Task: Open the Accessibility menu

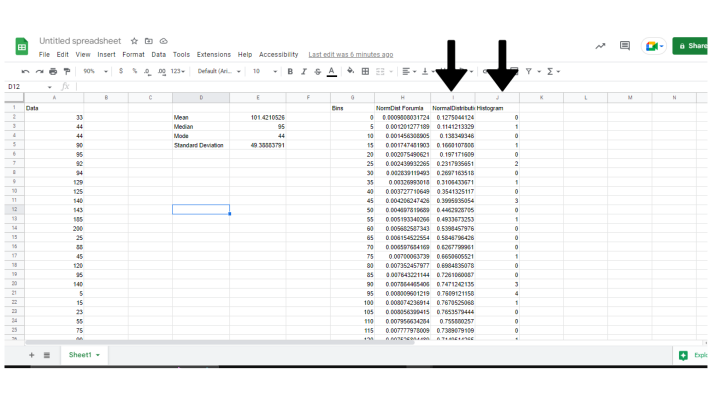Action: (x=278, y=54)
